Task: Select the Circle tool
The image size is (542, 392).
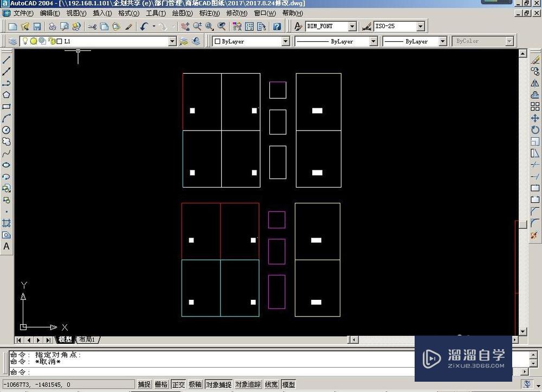Action: coord(6,130)
